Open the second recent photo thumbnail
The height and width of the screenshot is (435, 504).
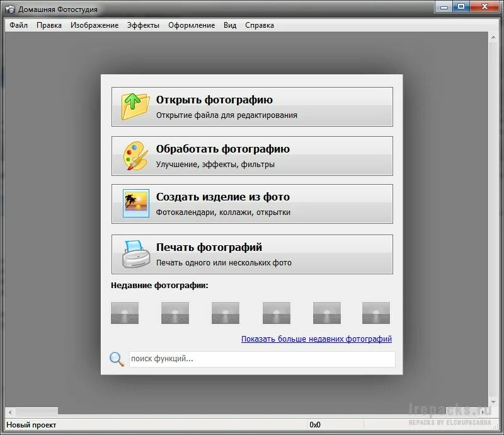pyautogui.click(x=175, y=313)
